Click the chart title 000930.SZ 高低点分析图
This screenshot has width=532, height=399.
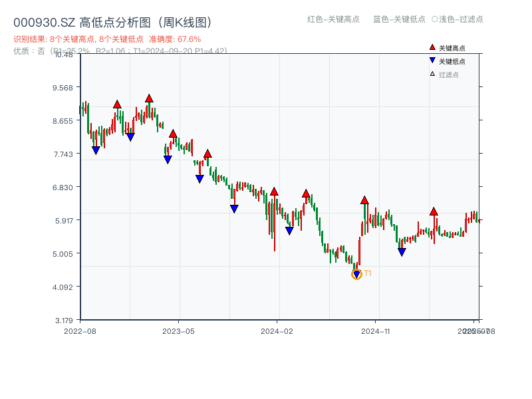click(113, 23)
